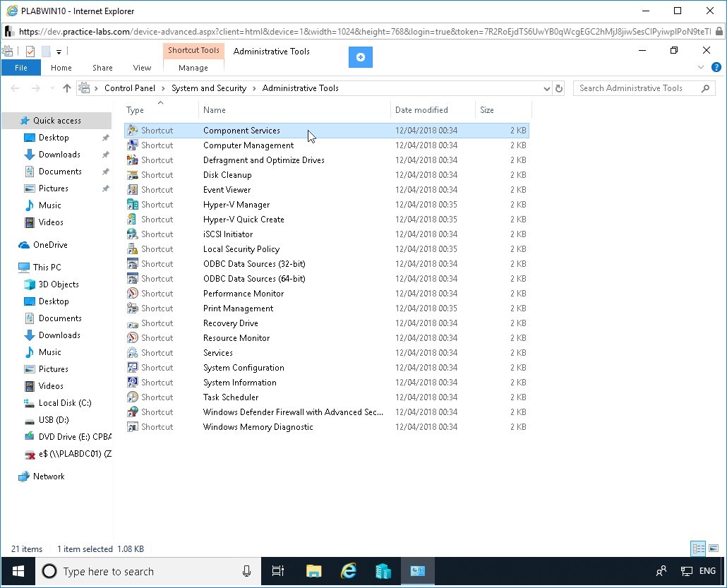The height and width of the screenshot is (588, 727).
Task: Click System and Security in breadcrumb
Action: point(209,88)
